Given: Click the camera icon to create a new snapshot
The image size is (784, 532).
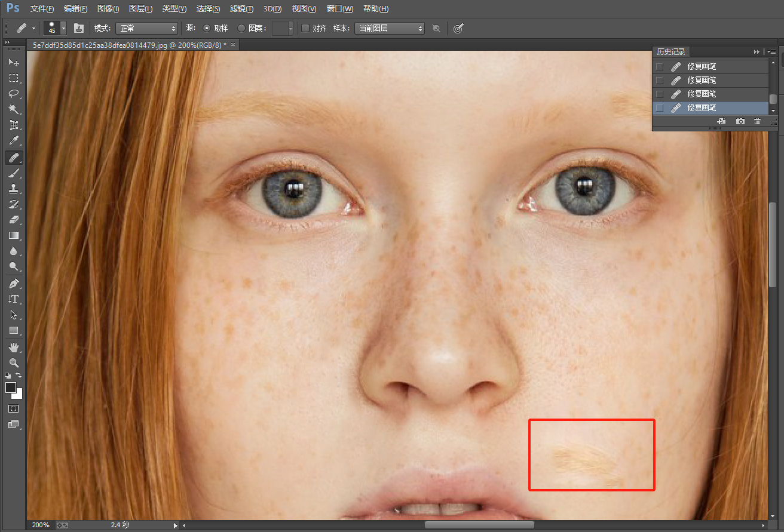Looking at the screenshot, I should click(x=740, y=121).
